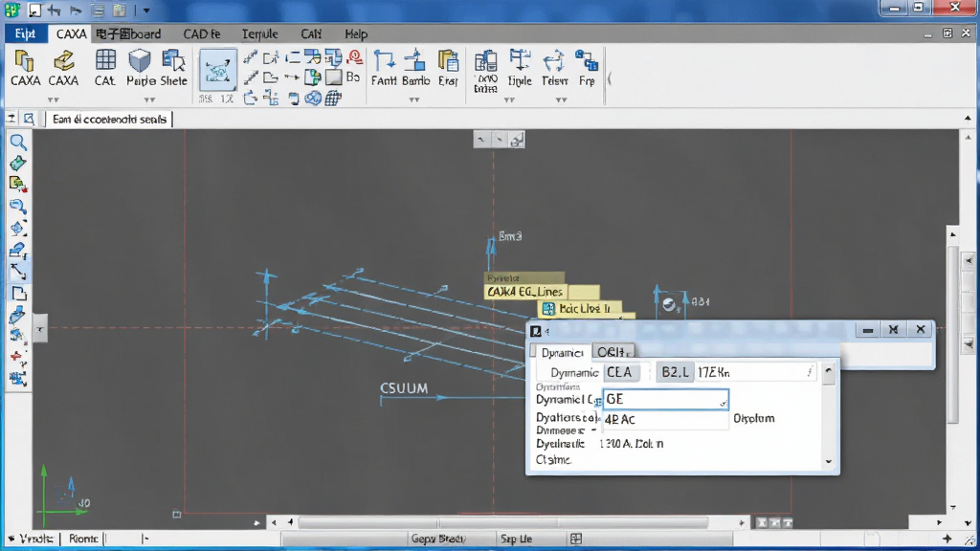The height and width of the screenshot is (551, 980).
Task: Click the hatch grid icon in ribbon
Action: pos(333,99)
